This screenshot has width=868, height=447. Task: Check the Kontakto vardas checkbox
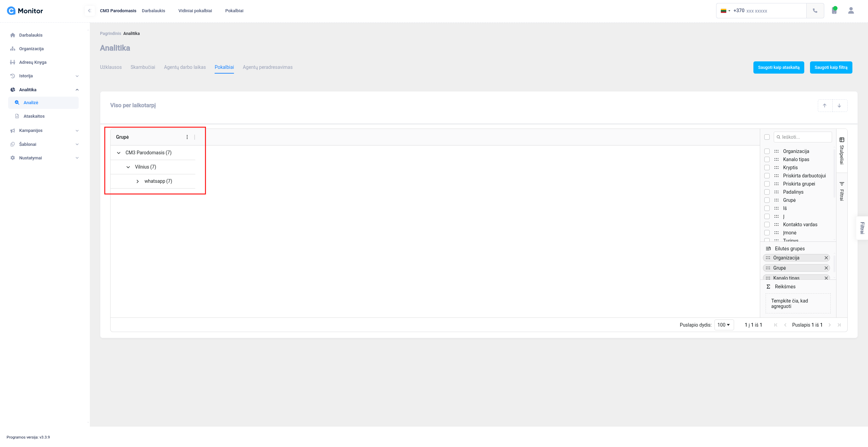point(767,225)
